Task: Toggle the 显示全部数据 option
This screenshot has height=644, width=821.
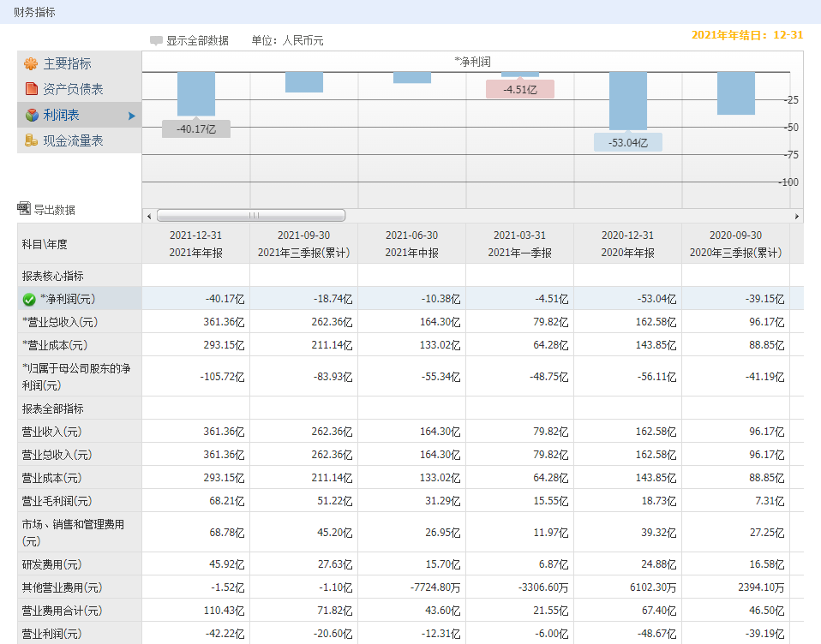Action: click(x=197, y=40)
